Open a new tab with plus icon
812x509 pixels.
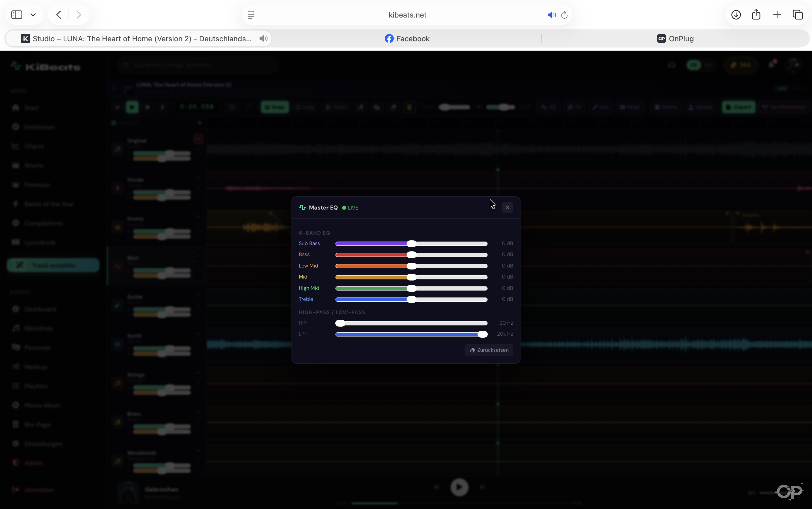pyautogui.click(x=777, y=15)
